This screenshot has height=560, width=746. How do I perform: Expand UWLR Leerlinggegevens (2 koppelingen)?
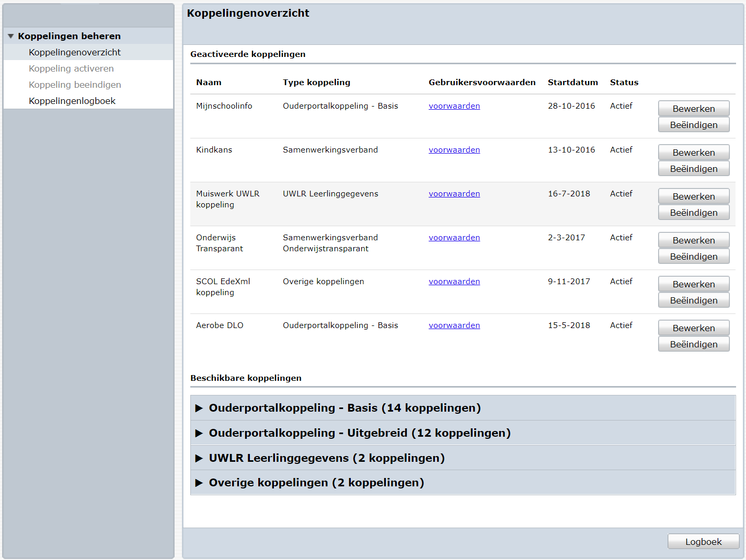463,458
